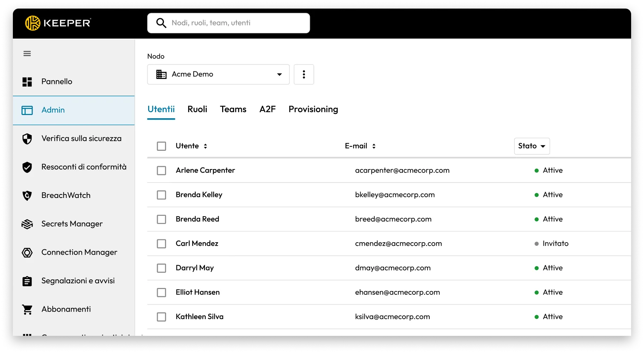Image resolution: width=644 pixels, height=353 pixels.
Task: Click the Verifica sulla sicurezza shield icon
Action: 27,139
